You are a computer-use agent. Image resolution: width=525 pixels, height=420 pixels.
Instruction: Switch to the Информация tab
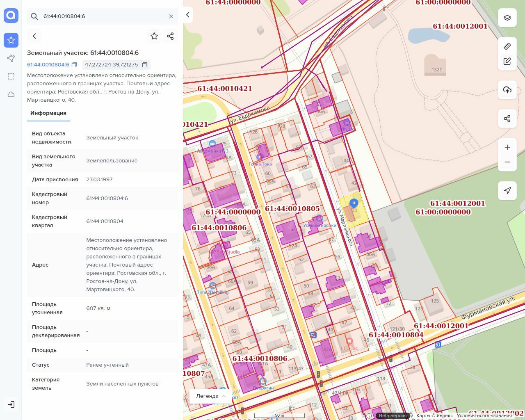tap(48, 113)
